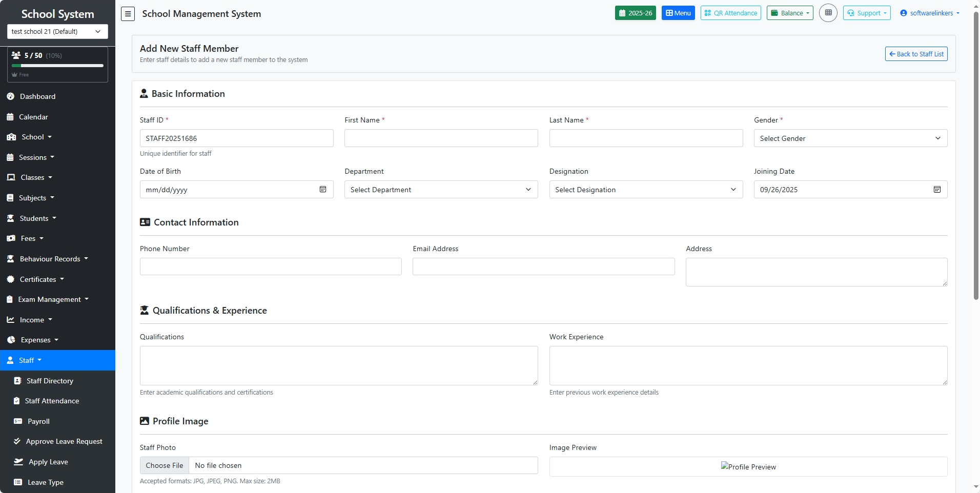The height and width of the screenshot is (493, 980).
Task: Open the Balance dropdown button
Action: coord(789,13)
